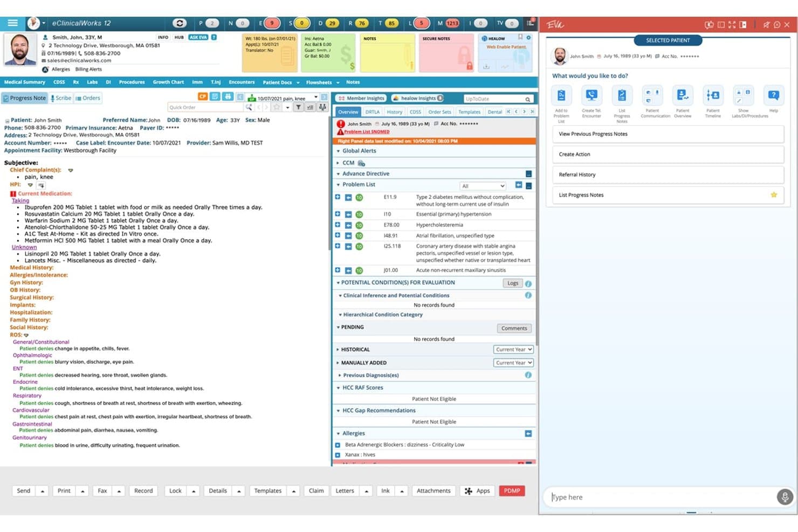Click the Lock button in bottom toolbar
The height and width of the screenshot is (532, 798).
click(175, 490)
